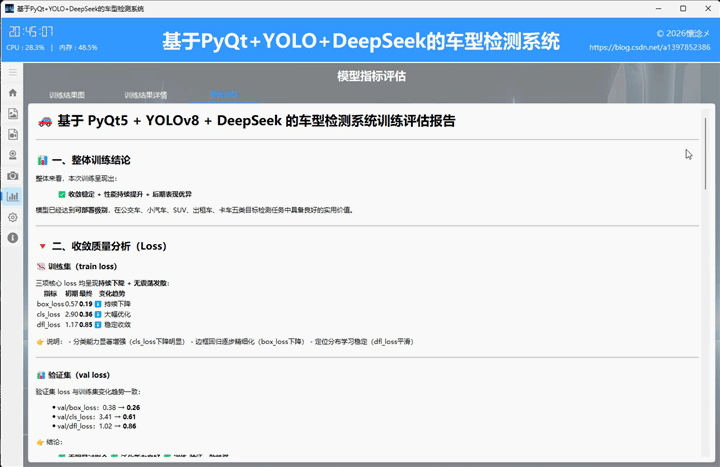This screenshot has height=467, width=720.
Task: Click the vertical scrollbar of the report
Action: (x=705, y=154)
